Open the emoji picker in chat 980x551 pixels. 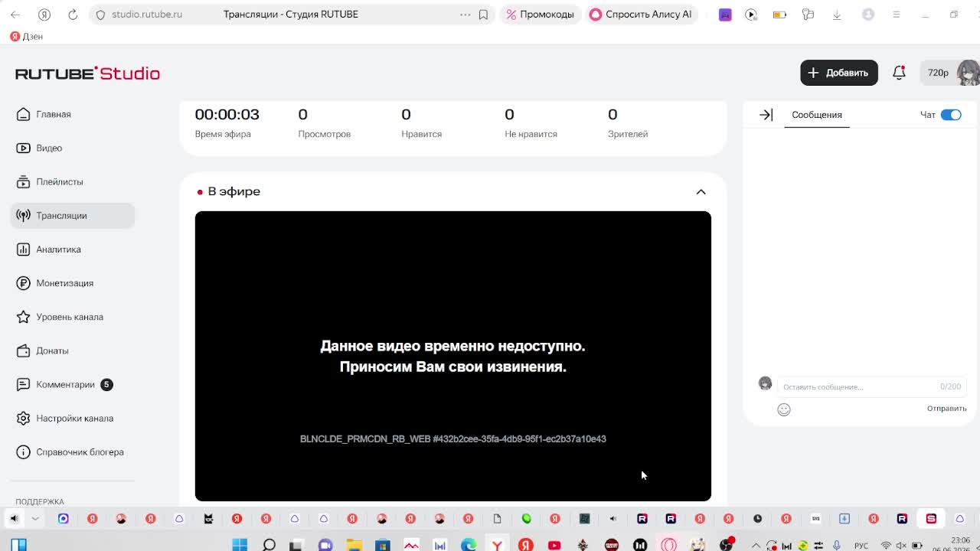coord(784,409)
